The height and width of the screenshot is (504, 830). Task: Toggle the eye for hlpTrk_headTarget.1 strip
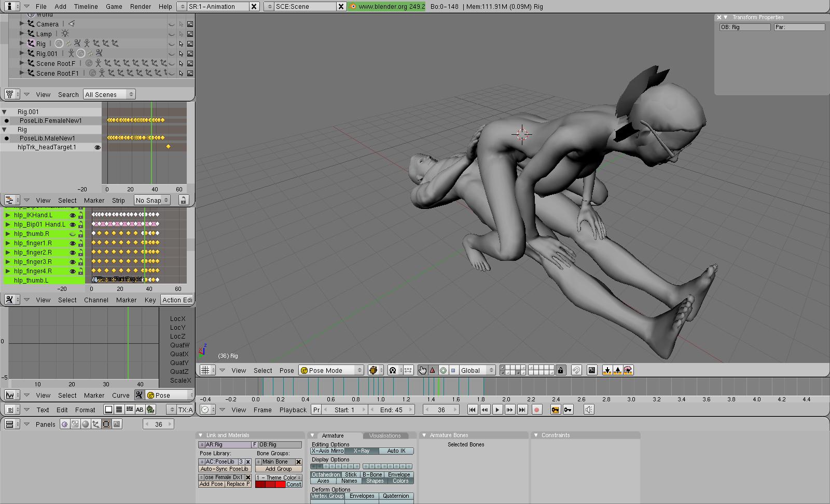tap(98, 147)
